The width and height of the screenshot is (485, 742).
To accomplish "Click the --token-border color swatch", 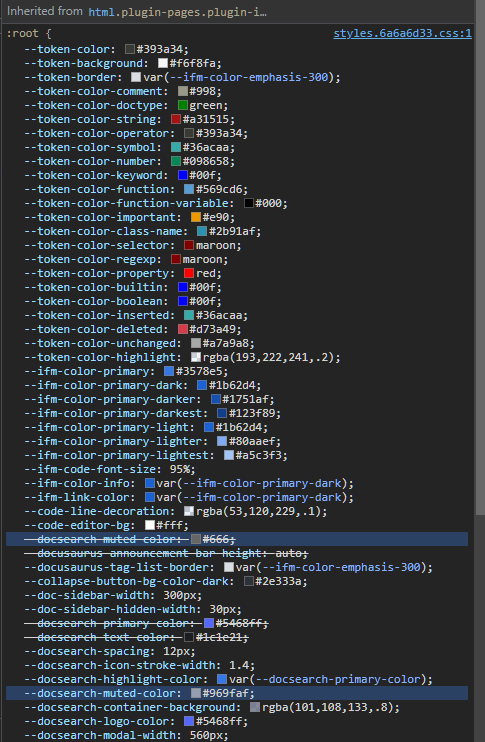I will [136, 77].
